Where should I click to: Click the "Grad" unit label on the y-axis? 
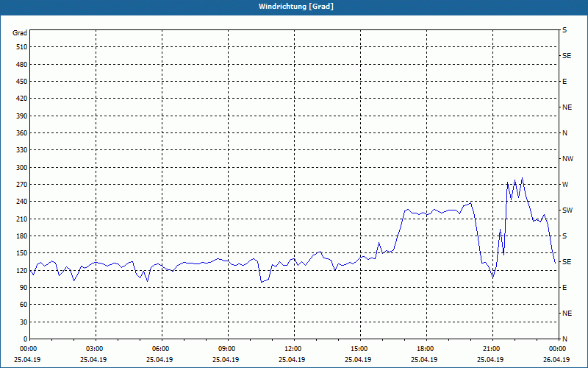[x=20, y=33]
